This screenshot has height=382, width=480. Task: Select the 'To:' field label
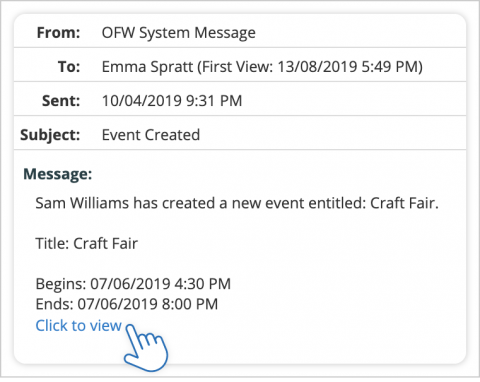point(69,67)
